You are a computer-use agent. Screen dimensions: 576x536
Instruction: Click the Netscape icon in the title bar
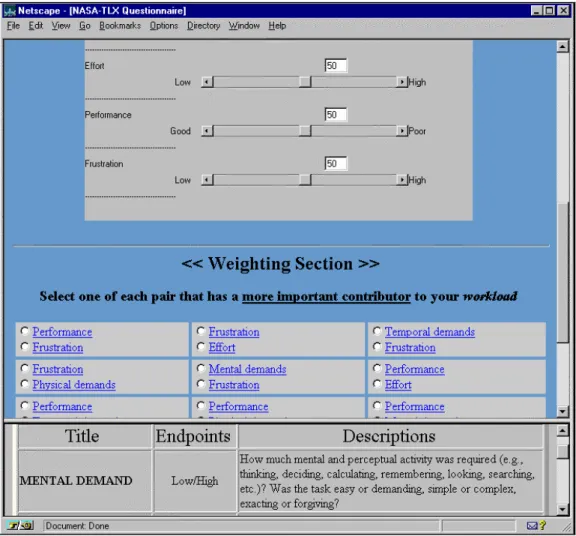(x=10, y=11)
